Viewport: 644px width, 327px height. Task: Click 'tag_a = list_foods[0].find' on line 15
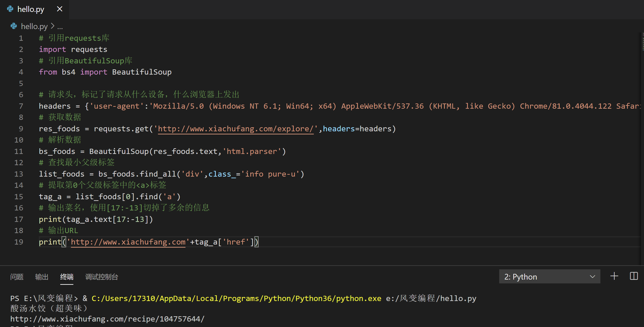pos(99,197)
